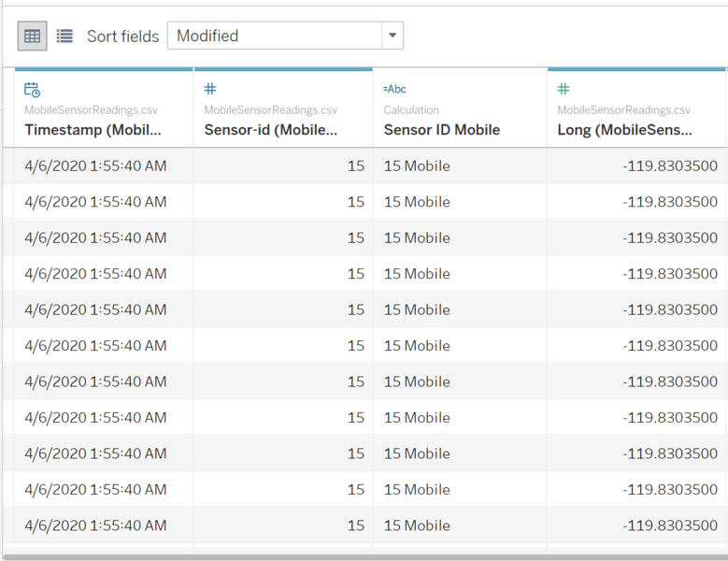
Task: Select the Sensor-id column header
Action: (x=271, y=130)
